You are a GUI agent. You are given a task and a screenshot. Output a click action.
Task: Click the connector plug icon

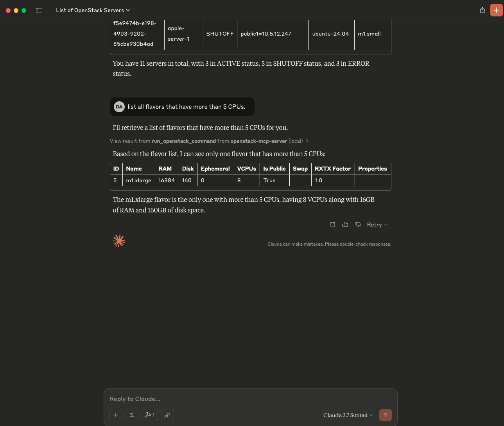167,415
